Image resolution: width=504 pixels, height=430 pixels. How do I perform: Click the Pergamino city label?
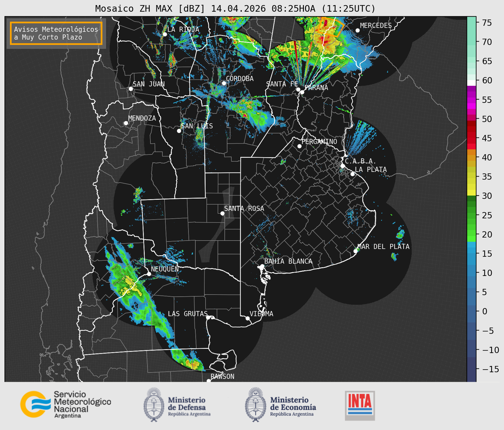point(319,142)
